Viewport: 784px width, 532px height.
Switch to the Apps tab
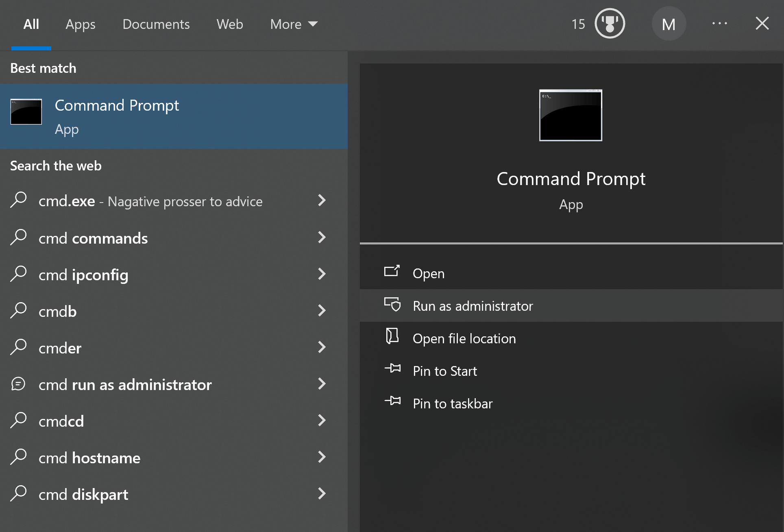tap(80, 24)
